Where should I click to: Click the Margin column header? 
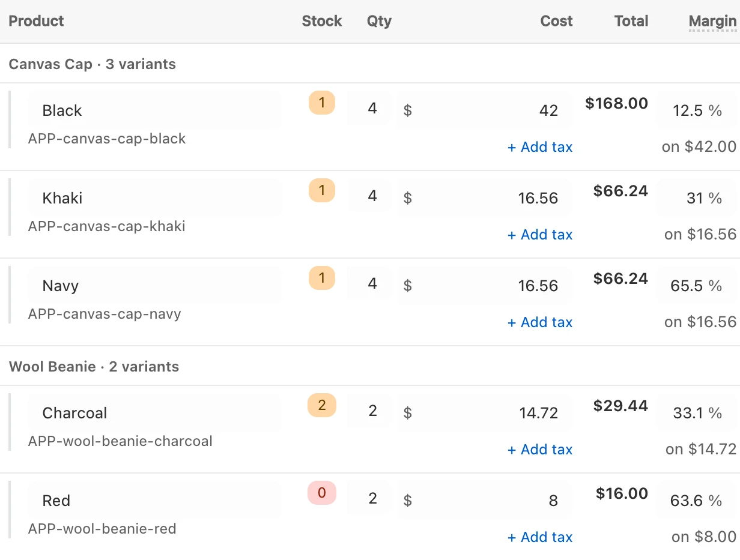click(x=712, y=21)
